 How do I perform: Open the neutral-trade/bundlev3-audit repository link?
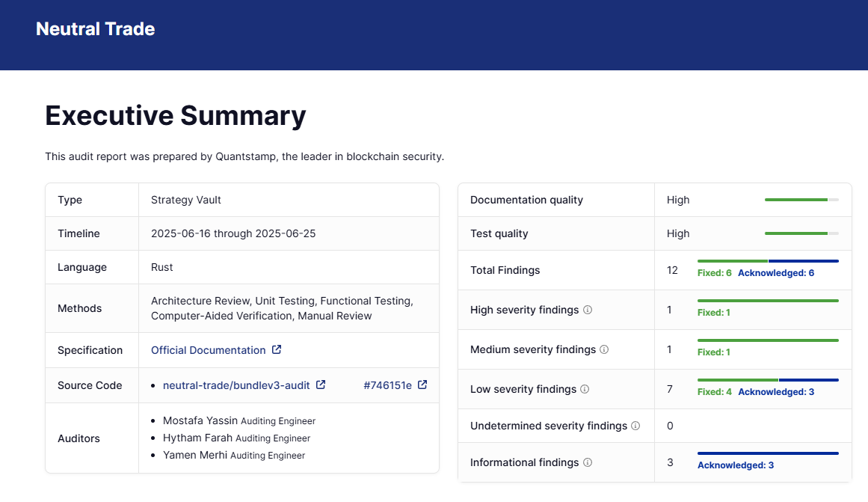pyautogui.click(x=236, y=385)
